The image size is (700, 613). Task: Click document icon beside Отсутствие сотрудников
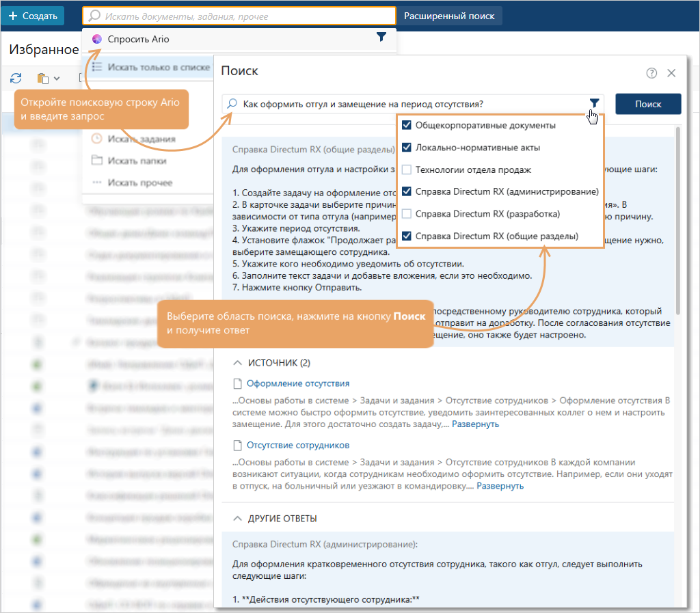pos(237,446)
